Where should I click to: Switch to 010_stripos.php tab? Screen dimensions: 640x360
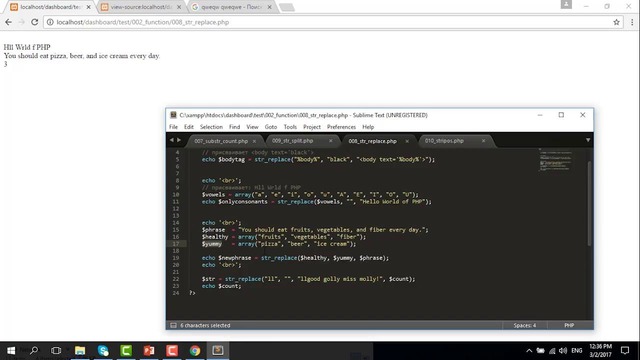[444, 140]
